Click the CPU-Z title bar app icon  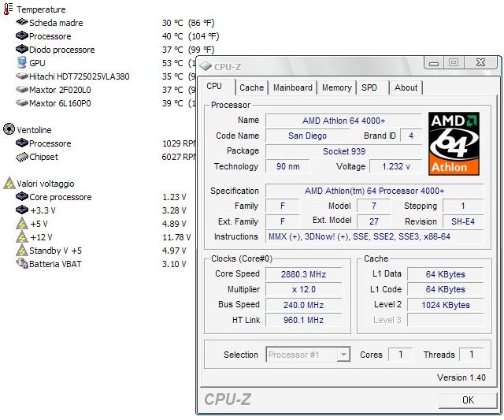coord(206,66)
